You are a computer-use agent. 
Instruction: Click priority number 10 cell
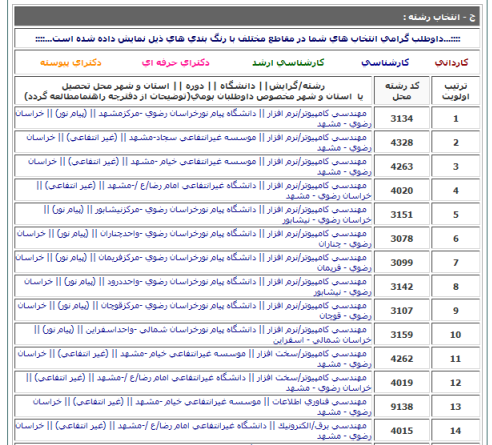[455, 334]
